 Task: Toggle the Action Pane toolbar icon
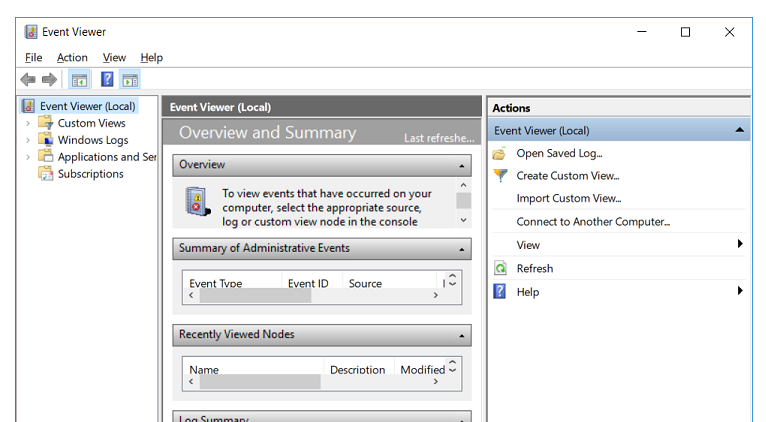(x=130, y=80)
